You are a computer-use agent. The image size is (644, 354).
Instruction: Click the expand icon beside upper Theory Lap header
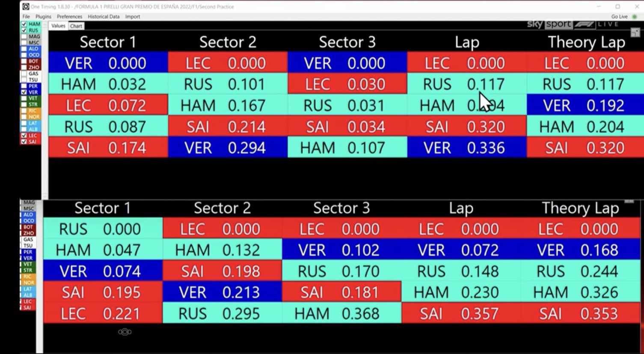pos(635,32)
